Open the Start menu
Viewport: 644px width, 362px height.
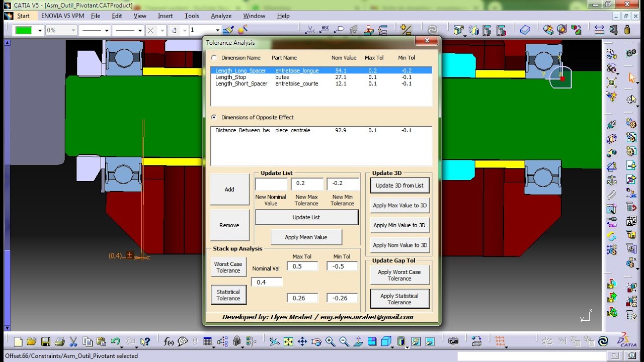coord(23,16)
